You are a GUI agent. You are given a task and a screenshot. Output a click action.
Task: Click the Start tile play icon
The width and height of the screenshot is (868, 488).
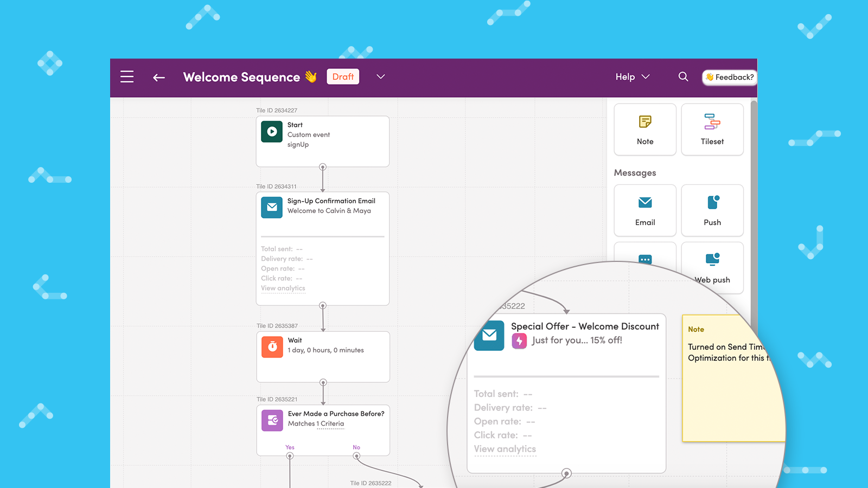pos(272,132)
